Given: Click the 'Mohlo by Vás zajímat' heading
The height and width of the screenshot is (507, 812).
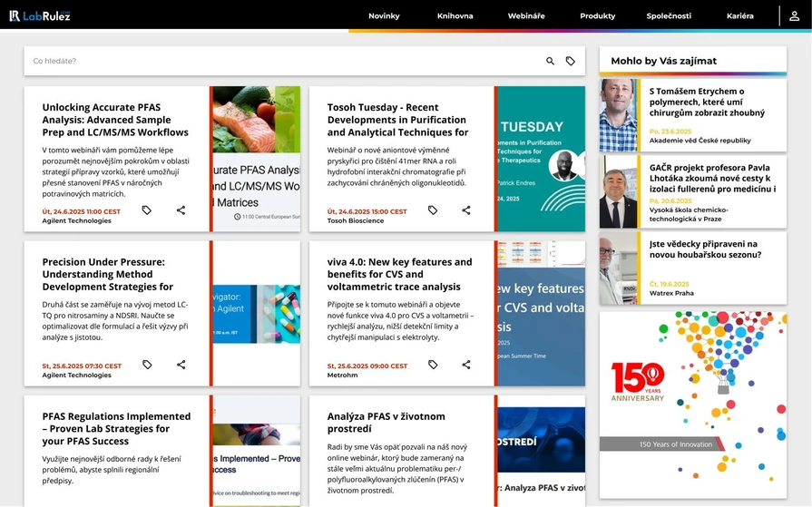Looking at the screenshot, I should coord(664,61).
